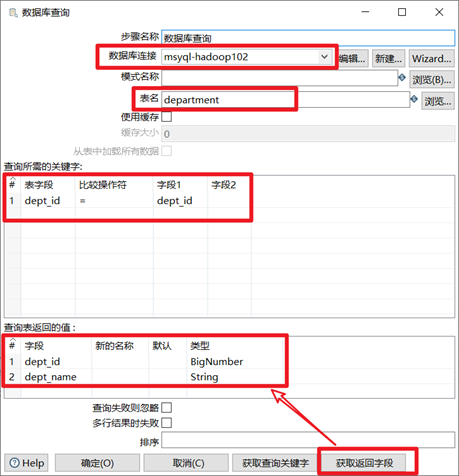Toggle the 查询失败则忽略 checkbox
This screenshot has width=459, height=476.
(167, 407)
